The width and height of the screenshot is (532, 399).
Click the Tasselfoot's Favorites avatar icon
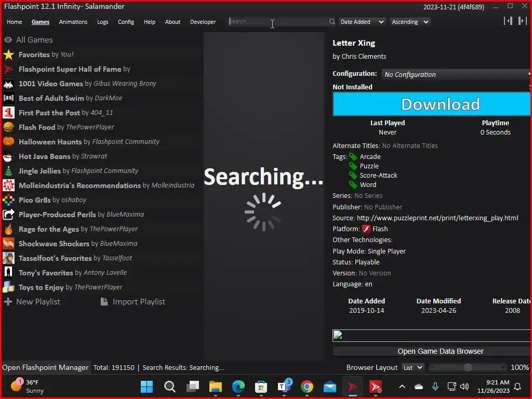(x=8, y=258)
